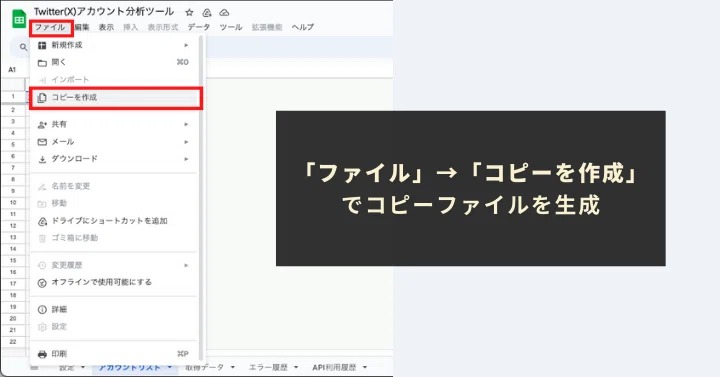Select row header 10
This screenshot has width=720, height=377.
point(13,203)
